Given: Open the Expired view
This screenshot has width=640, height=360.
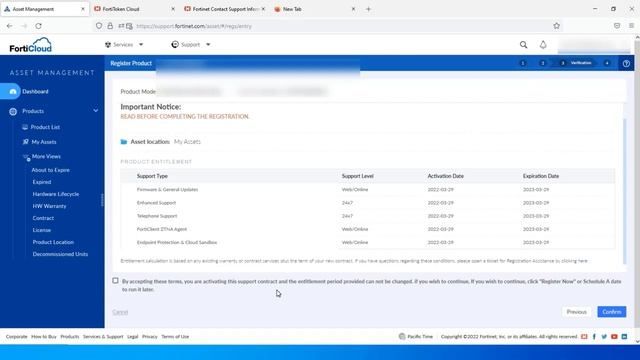Looking at the screenshot, I should pos(42,182).
